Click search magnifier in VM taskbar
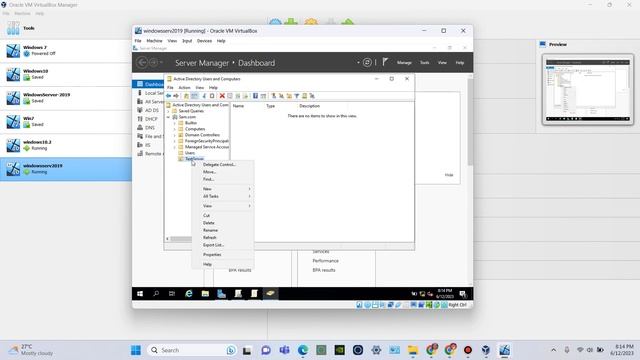The height and width of the screenshot is (360, 640). (x=156, y=293)
